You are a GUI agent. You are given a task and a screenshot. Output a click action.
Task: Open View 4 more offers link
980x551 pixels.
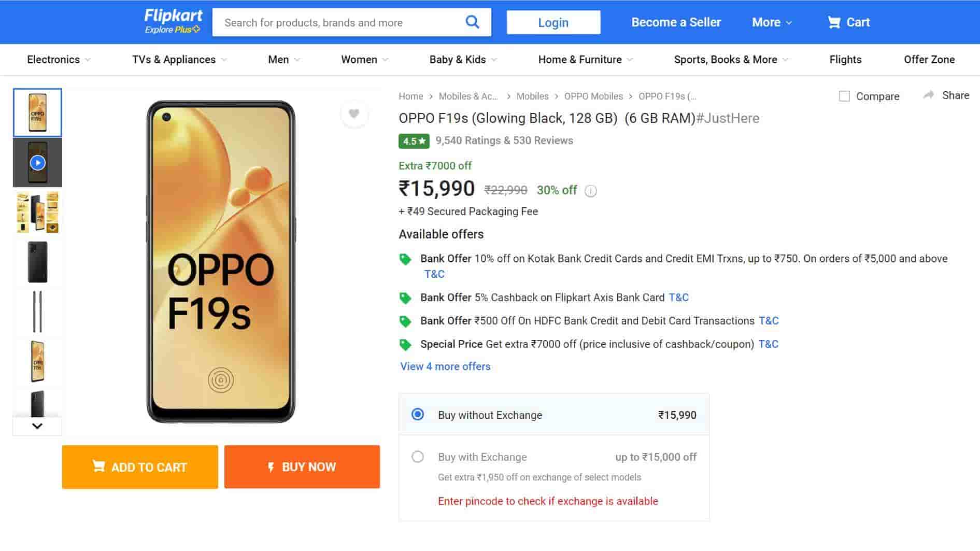(445, 366)
